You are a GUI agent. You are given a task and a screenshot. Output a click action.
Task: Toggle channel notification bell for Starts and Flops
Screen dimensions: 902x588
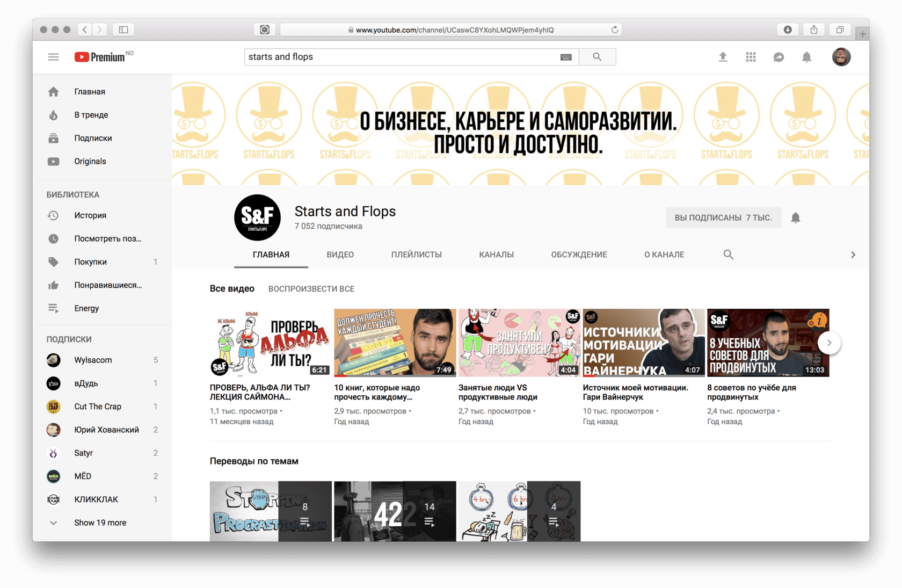point(796,217)
